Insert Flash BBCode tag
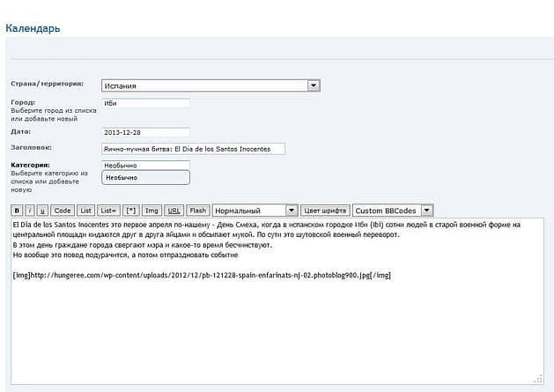Screen dimensions: 554x392 click(x=198, y=211)
